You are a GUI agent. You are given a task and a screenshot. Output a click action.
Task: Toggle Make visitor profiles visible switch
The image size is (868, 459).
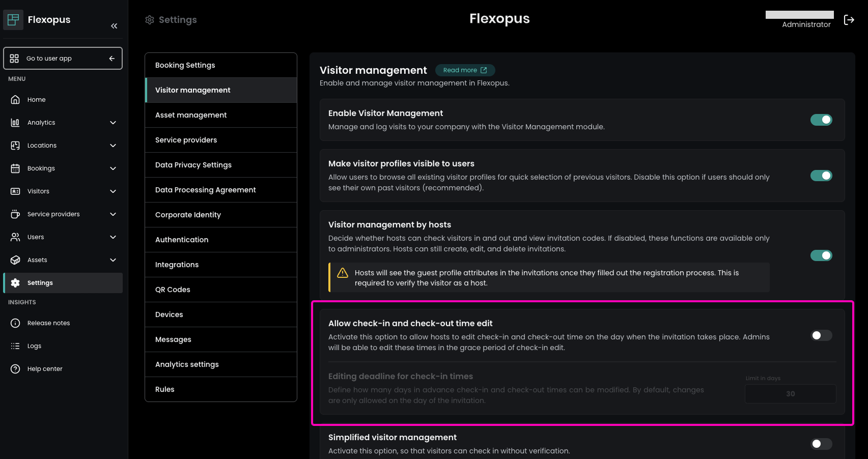pos(821,176)
